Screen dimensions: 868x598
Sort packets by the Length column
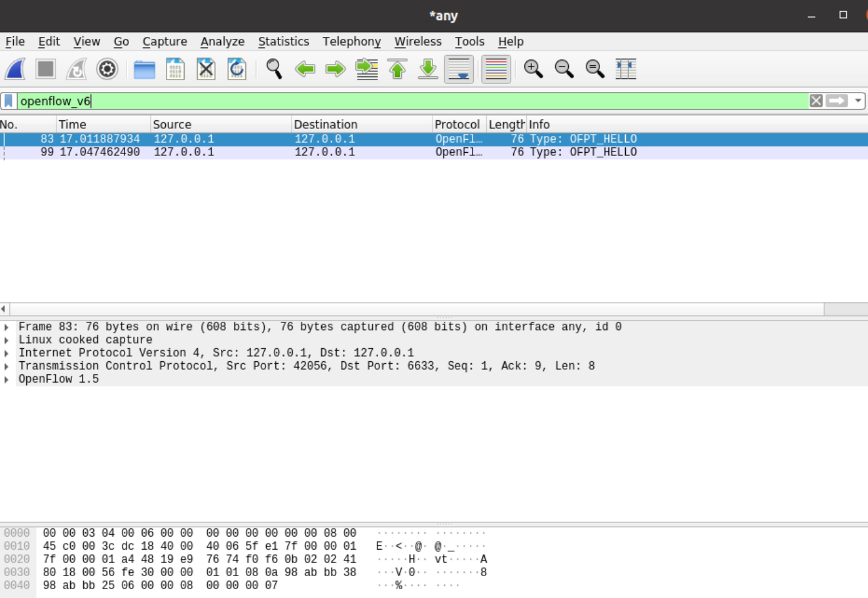click(x=506, y=124)
